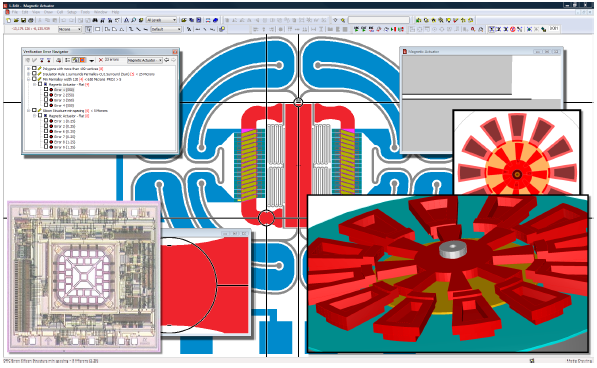The width and height of the screenshot is (597, 368).
Task: Tick the Polygons with more than vertices checkbox
Action: tap(34, 69)
